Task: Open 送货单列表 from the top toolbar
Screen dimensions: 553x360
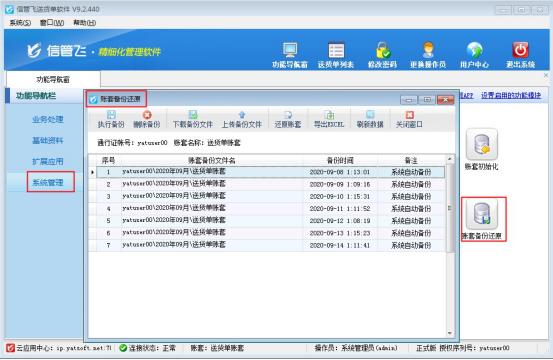Action: (336, 55)
